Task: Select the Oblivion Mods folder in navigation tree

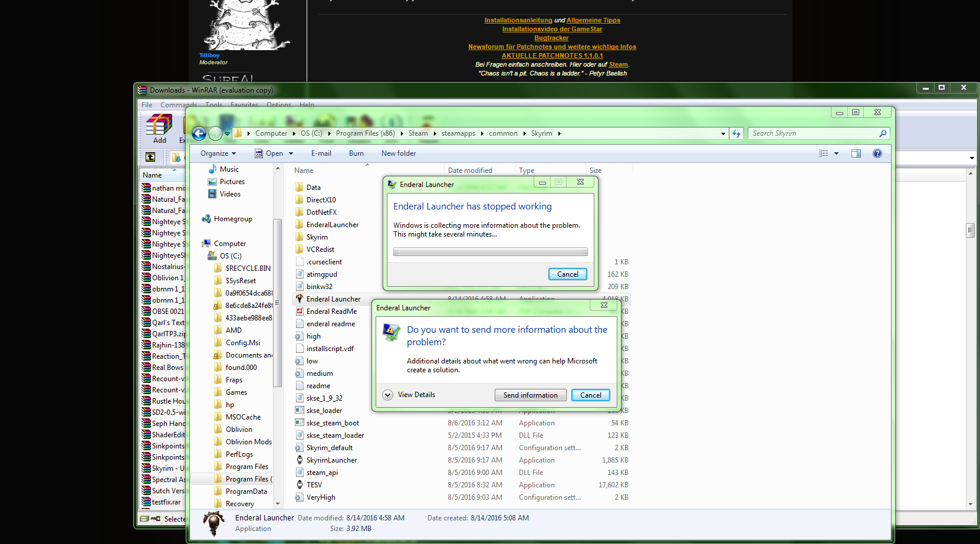Action: tap(248, 442)
